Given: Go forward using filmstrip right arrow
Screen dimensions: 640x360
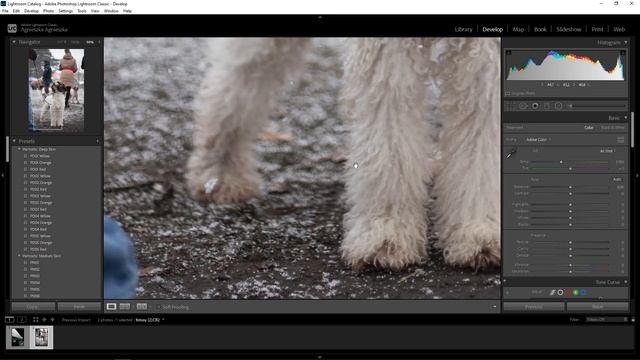Looking at the screenshot, I should tap(52, 320).
